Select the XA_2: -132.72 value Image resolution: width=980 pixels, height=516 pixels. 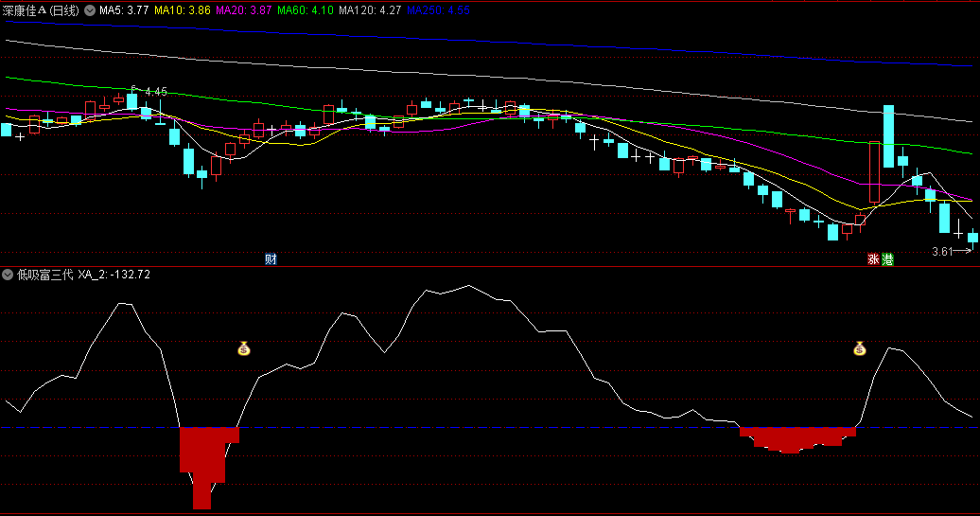point(114,275)
